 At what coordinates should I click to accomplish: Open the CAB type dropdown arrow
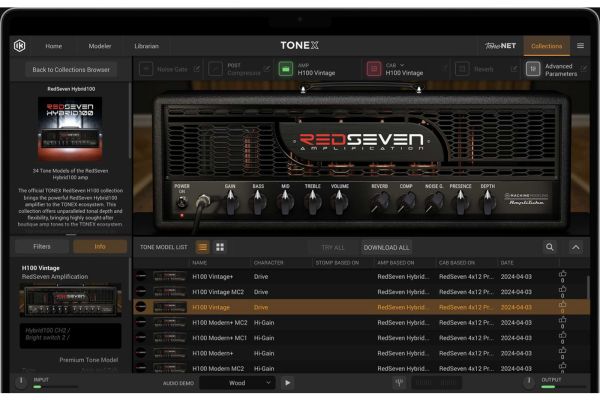(x=402, y=65)
